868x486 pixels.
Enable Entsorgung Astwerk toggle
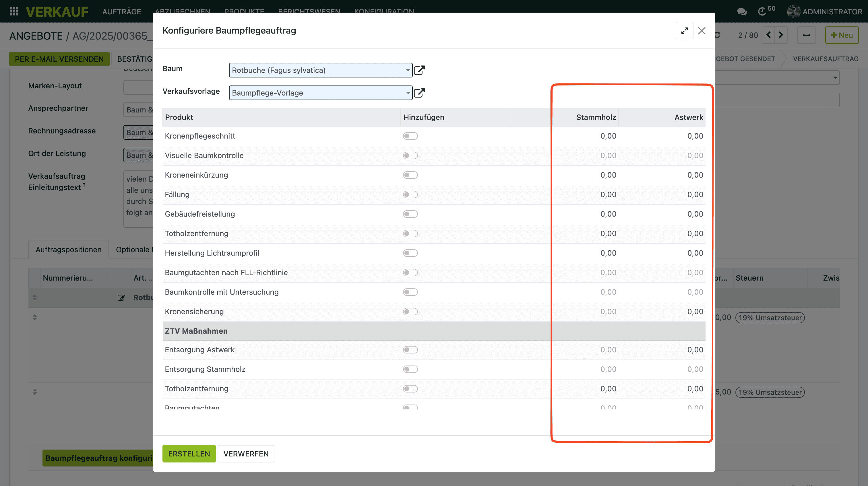410,350
